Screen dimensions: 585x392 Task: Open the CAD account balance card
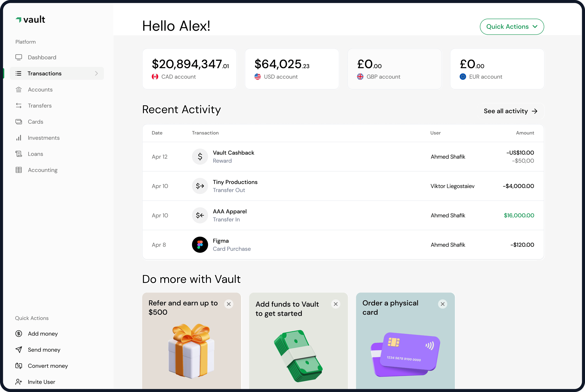click(189, 69)
